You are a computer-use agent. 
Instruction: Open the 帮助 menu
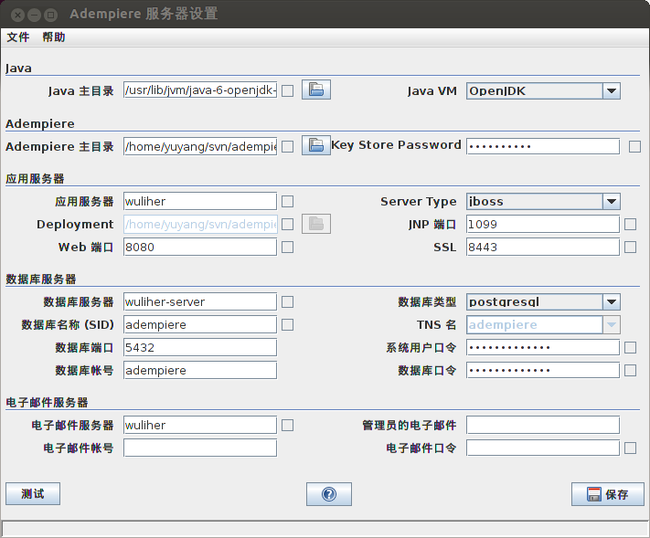coord(53,37)
